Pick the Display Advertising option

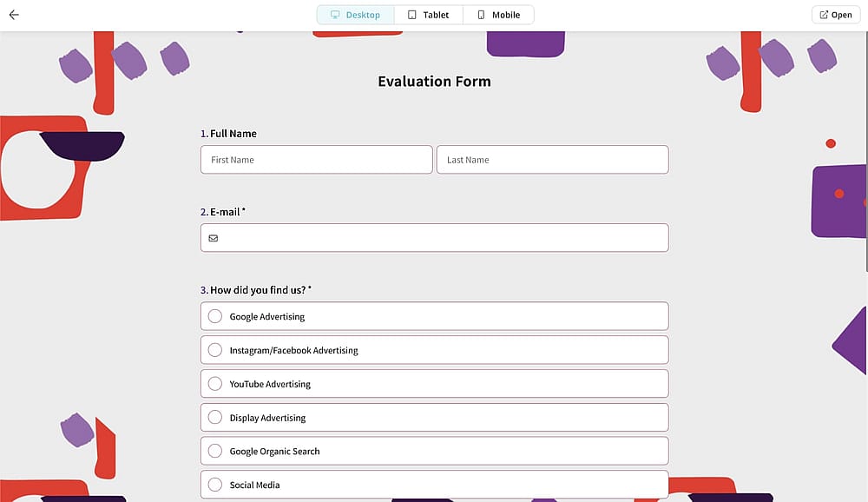[435, 418]
